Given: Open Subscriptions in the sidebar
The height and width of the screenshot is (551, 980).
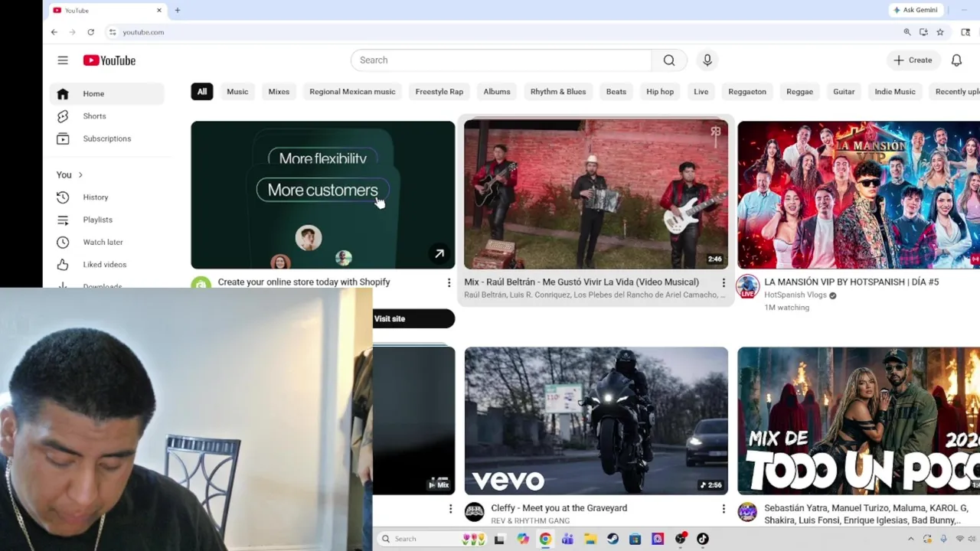Looking at the screenshot, I should click(x=107, y=139).
